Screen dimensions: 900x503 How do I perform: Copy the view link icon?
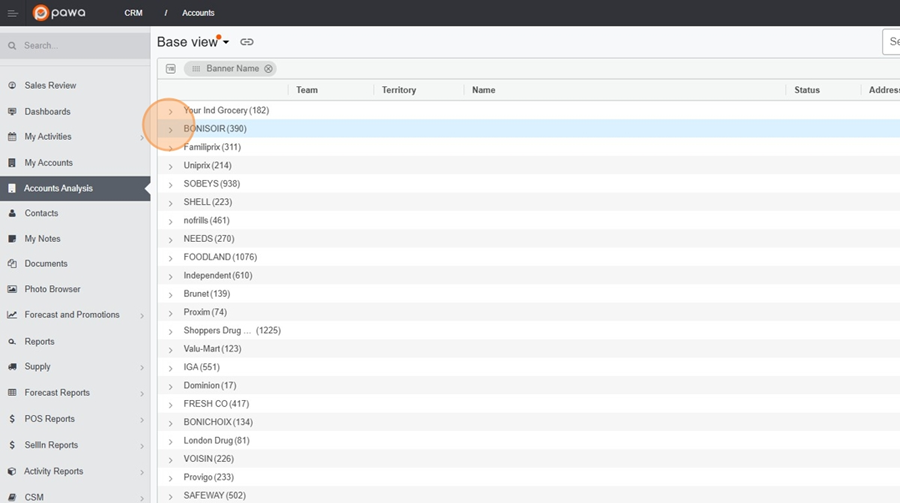(x=247, y=42)
